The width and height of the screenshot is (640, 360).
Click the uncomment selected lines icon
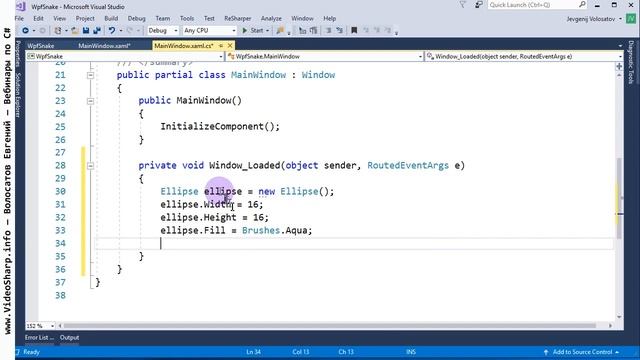pyautogui.click(x=339, y=31)
